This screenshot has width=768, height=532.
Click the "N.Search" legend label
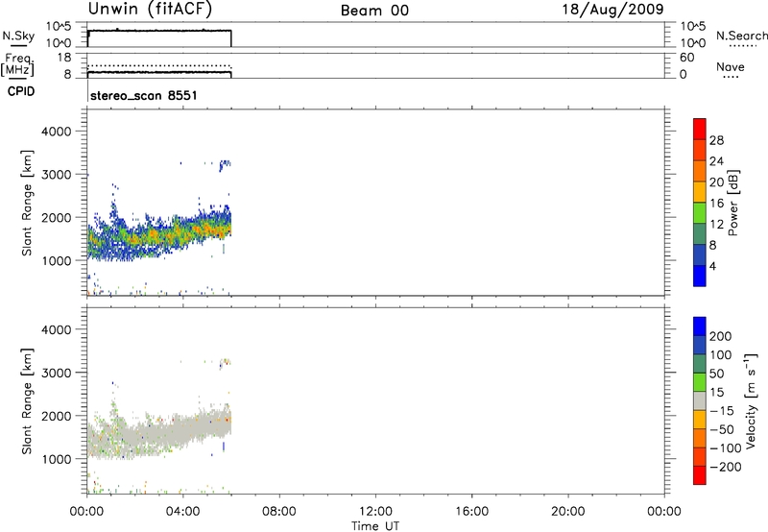pos(741,36)
